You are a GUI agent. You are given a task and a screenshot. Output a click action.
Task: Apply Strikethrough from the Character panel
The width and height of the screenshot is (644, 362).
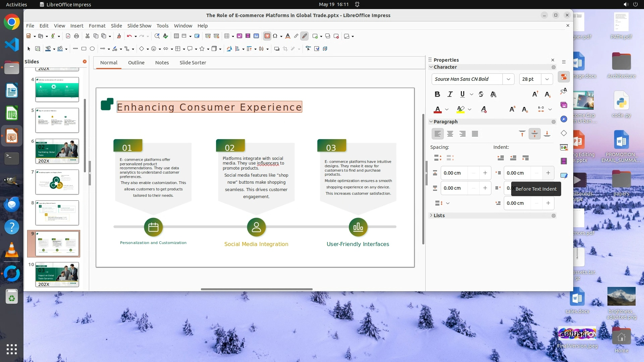click(x=481, y=94)
